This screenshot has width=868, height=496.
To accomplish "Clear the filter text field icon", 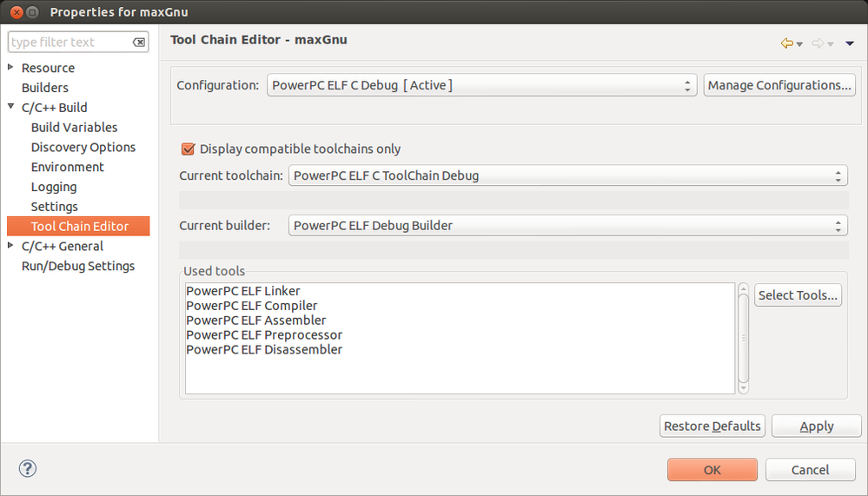I will 139,43.
